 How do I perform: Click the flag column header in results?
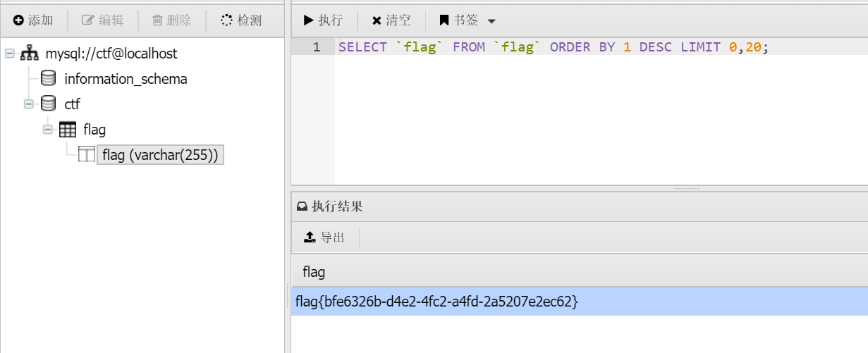314,271
